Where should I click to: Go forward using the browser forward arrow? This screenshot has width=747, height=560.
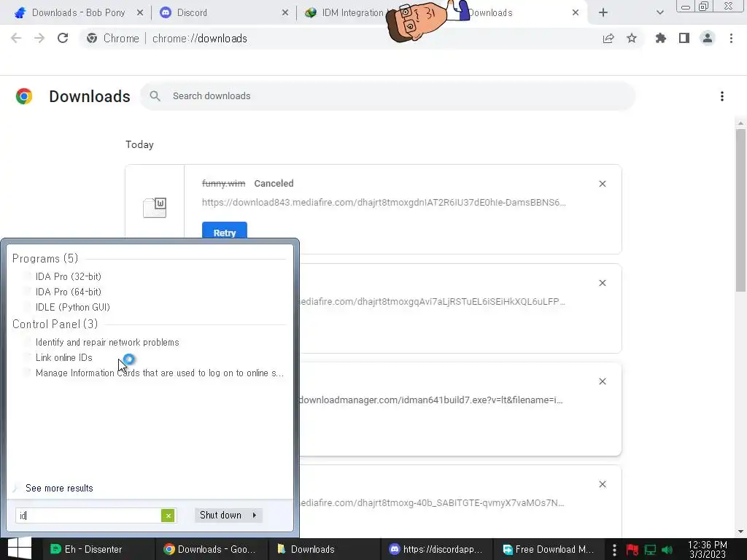(x=39, y=38)
